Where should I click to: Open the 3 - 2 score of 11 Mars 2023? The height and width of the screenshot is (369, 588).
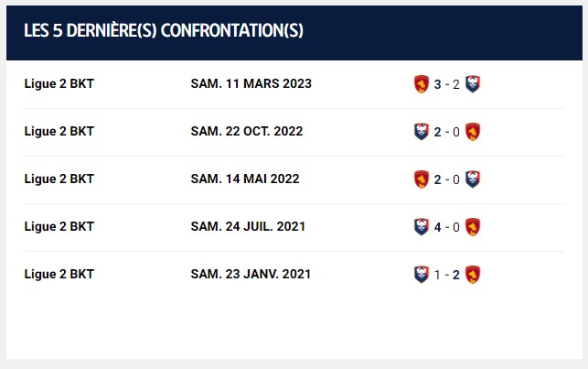[x=446, y=84]
